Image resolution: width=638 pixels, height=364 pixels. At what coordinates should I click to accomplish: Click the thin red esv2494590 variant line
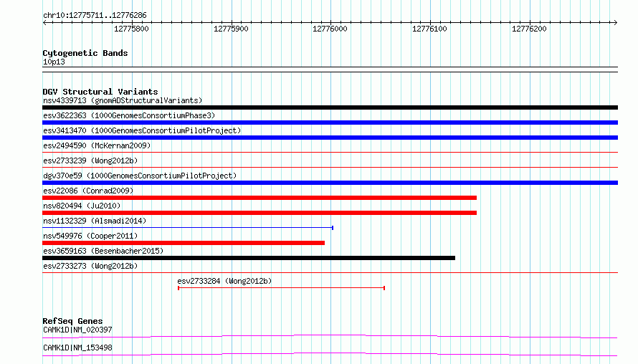tap(330, 152)
